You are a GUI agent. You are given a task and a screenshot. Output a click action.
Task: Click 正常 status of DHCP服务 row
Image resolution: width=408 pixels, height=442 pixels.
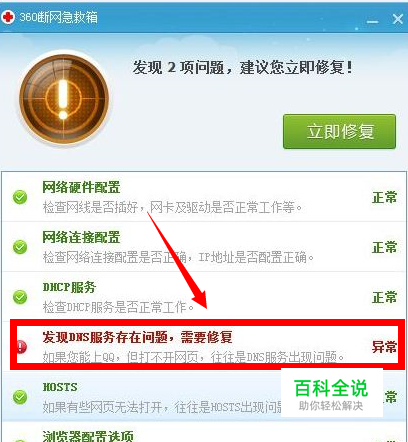click(x=384, y=297)
